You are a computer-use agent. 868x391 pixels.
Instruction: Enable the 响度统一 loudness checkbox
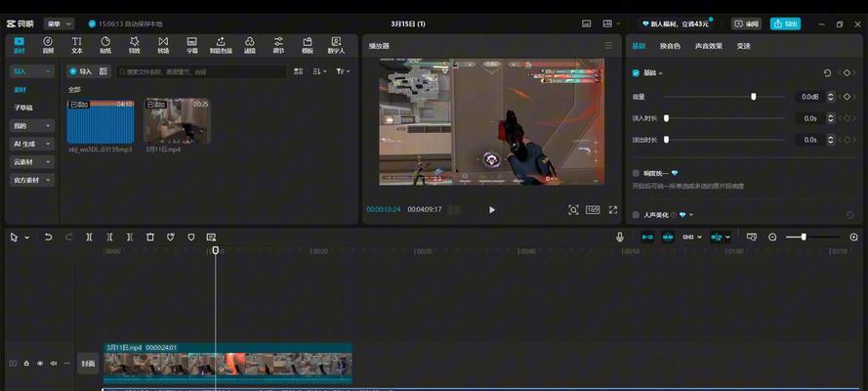(x=636, y=173)
